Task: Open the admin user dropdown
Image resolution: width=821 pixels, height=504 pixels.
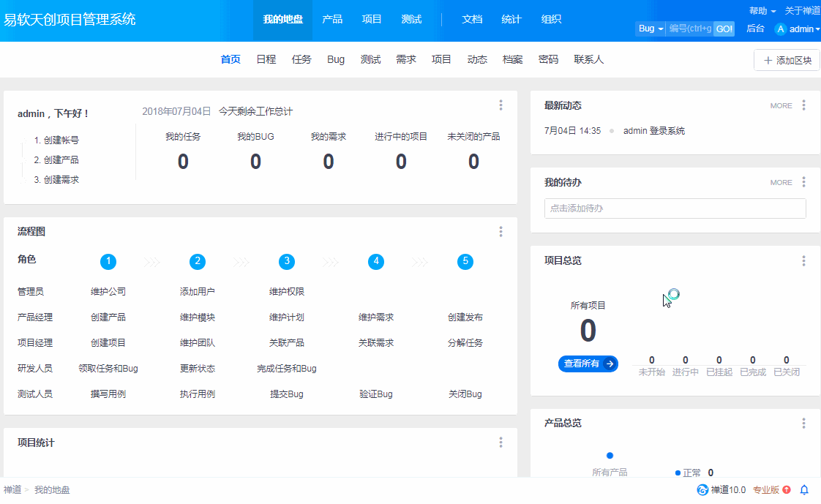Action: (804, 29)
